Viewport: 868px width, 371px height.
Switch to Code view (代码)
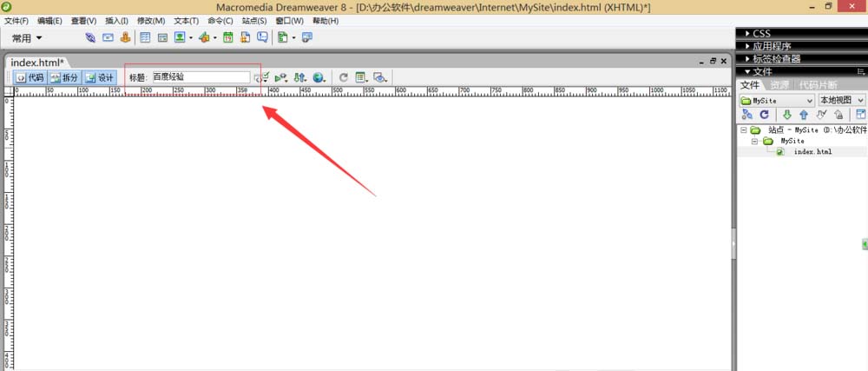pyautogui.click(x=30, y=77)
